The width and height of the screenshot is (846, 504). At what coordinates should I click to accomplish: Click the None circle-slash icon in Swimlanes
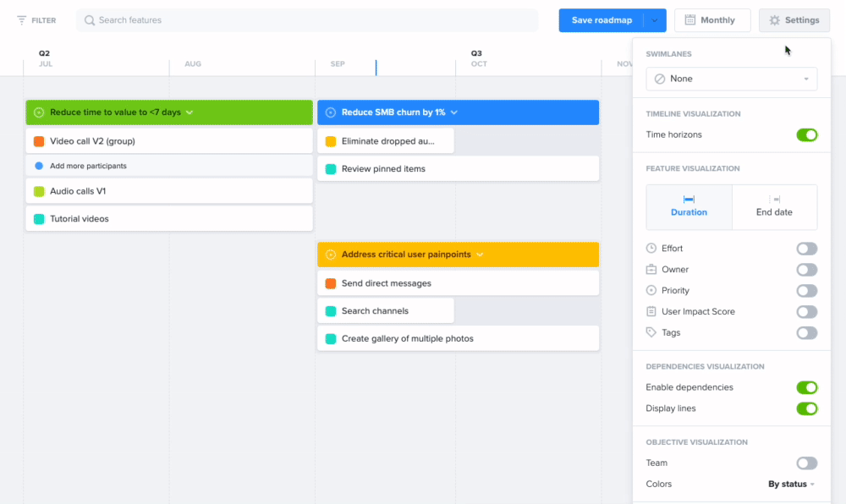coord(659,79)
